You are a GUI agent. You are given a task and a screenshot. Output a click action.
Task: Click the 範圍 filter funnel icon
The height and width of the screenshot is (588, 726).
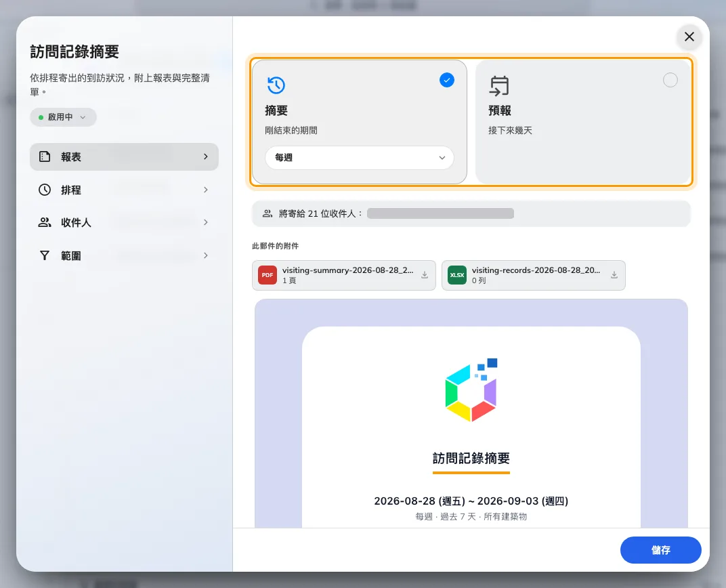pos(45,255)
